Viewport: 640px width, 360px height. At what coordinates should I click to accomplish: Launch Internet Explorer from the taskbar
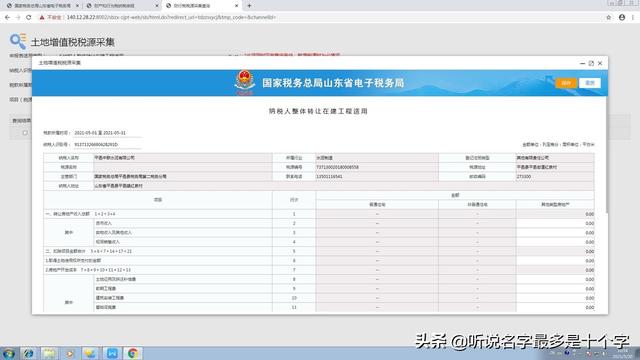pyautogui.click(x=28, y=353)
